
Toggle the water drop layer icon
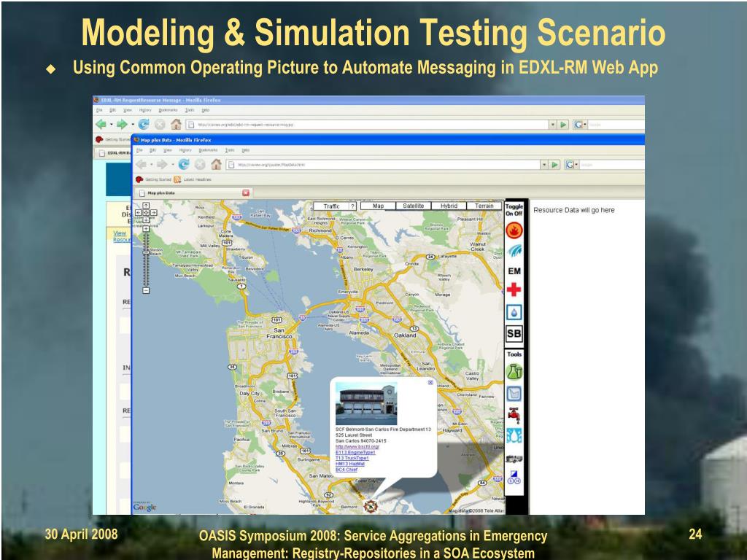pyautogui.click(x=514, y=312)
